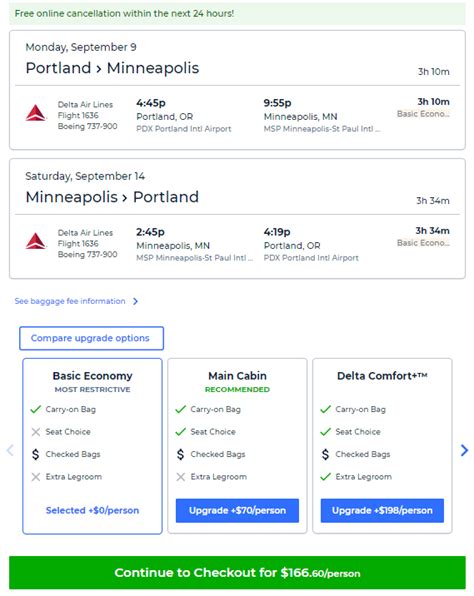474x596 pixels.
Task: Click the right carousel arrow for more fare options
Action: (x=464, y=450)
